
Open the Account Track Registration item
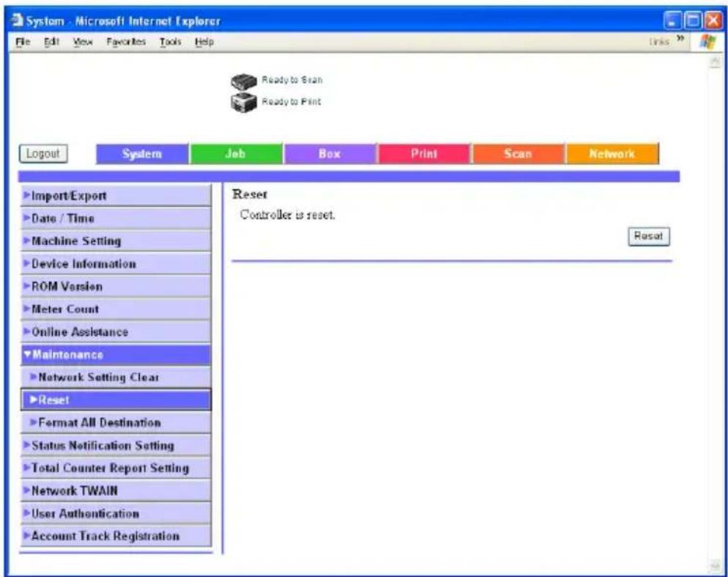tap(116, 536)
